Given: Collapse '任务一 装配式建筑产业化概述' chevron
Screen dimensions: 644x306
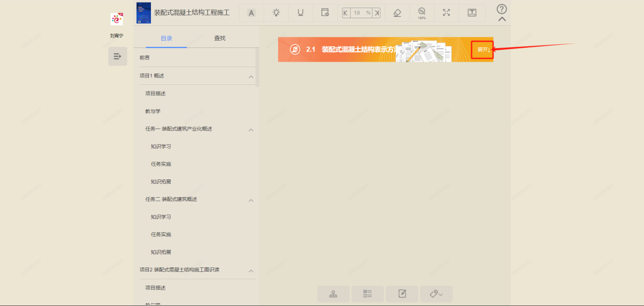Looking at the screenshot, I should pyautogui.click(x=251, y=130).
